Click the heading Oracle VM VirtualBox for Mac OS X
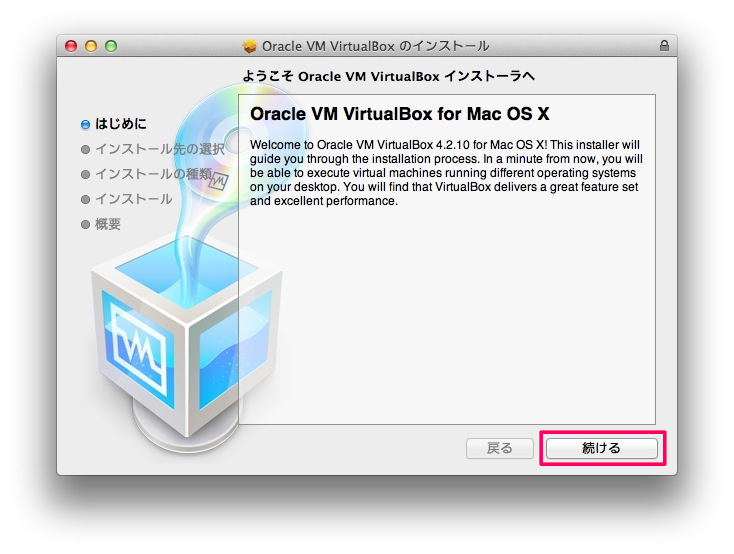The width and height of the screenshot is (734, 554). 399,114
